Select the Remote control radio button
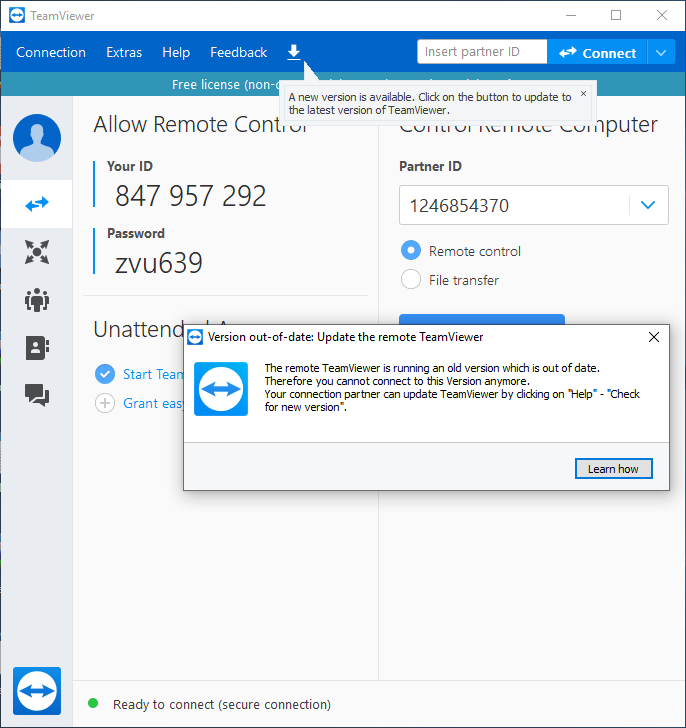Screen dimensions: 686x728 click(411, 251)
